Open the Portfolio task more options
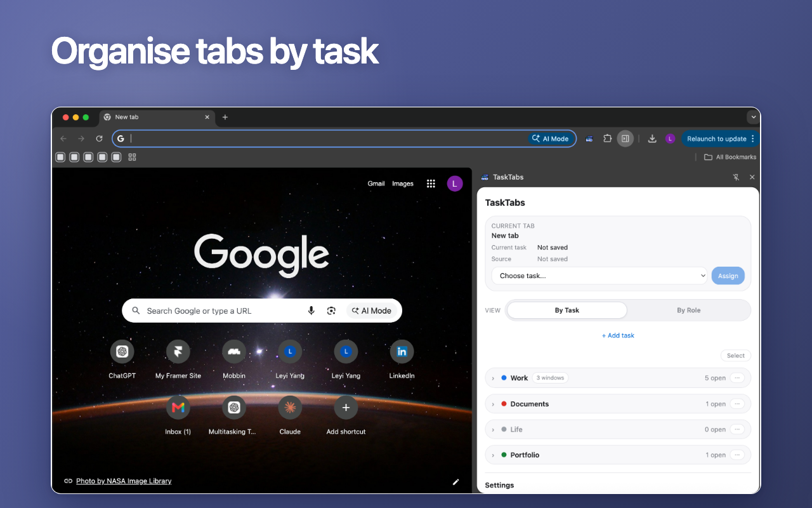 coord(737,455)
